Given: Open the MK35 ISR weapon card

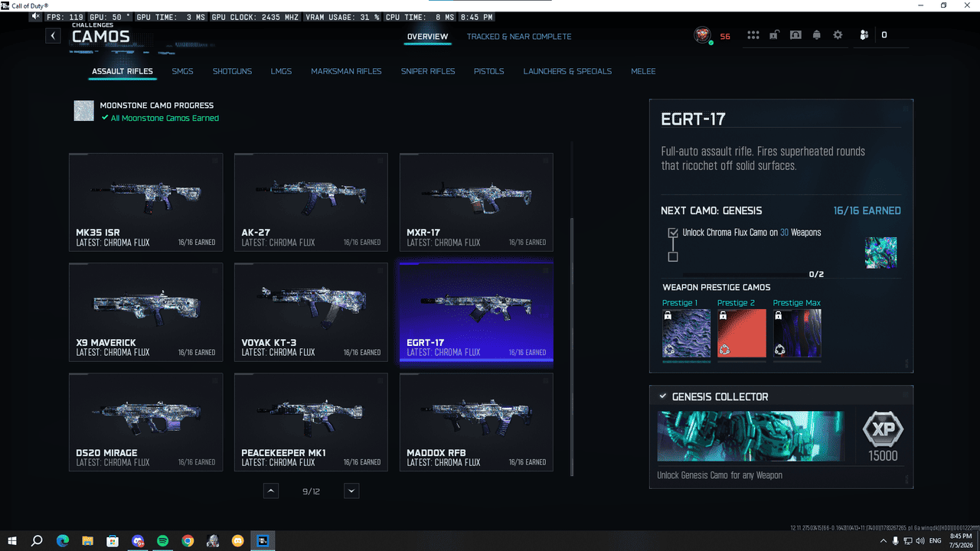Looking at the screenshot, I should (145, 202).
